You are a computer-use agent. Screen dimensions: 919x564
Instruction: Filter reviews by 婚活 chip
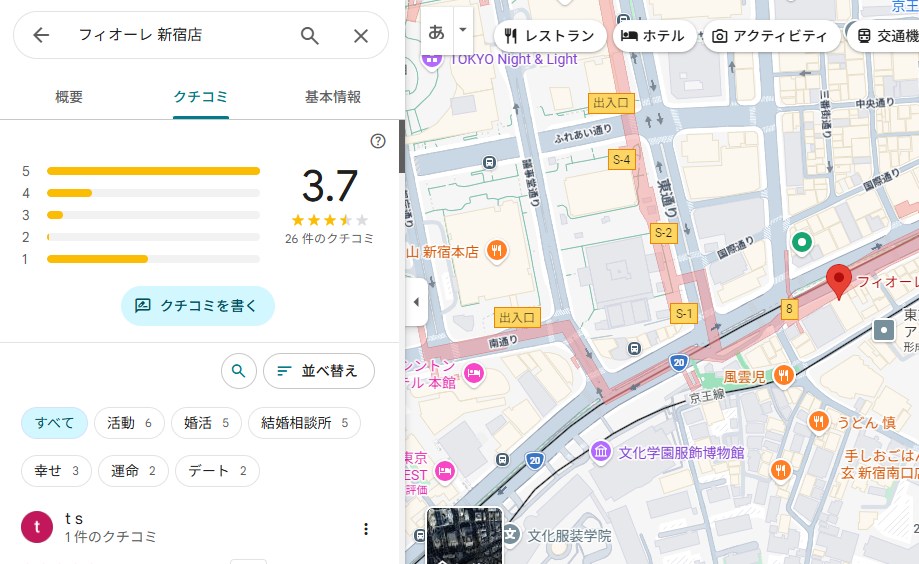(x=206, y=423)
